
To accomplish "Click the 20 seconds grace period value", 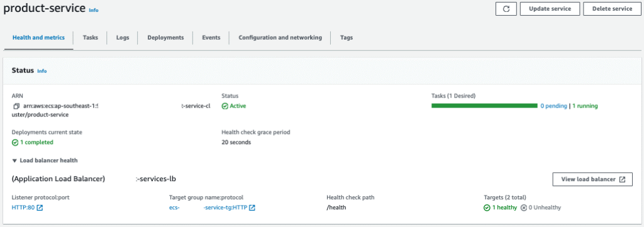I will click(x=236, y=143).
